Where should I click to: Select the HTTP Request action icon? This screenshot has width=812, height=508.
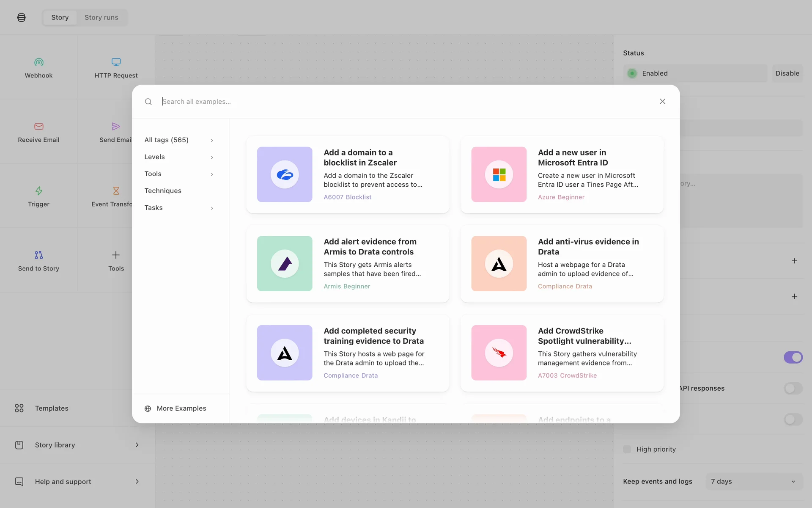tap(116, 62)
